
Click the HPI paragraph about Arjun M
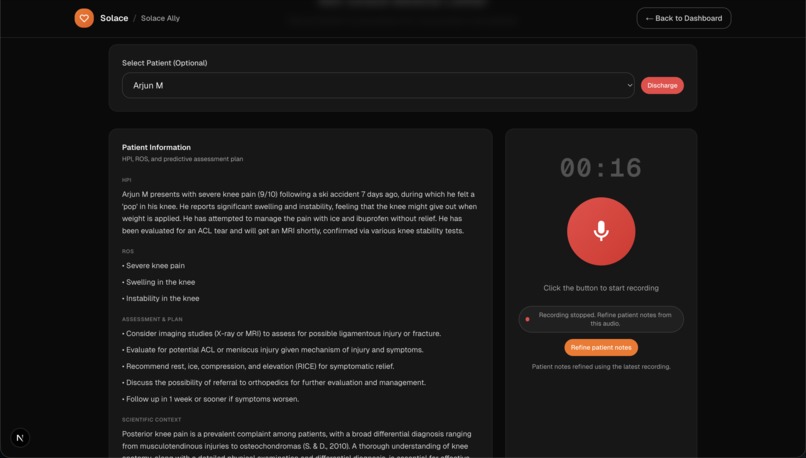300,212
